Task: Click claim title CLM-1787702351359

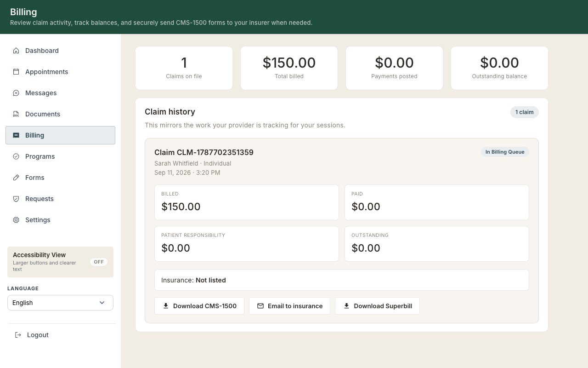Action: [204, 152]
